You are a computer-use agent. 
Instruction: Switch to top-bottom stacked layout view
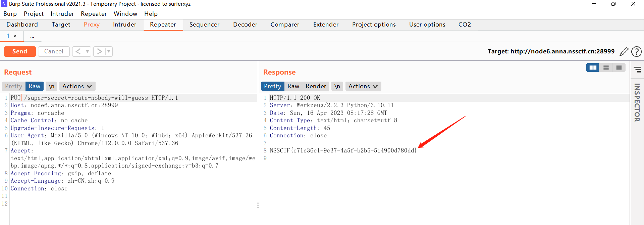point(606,67)
